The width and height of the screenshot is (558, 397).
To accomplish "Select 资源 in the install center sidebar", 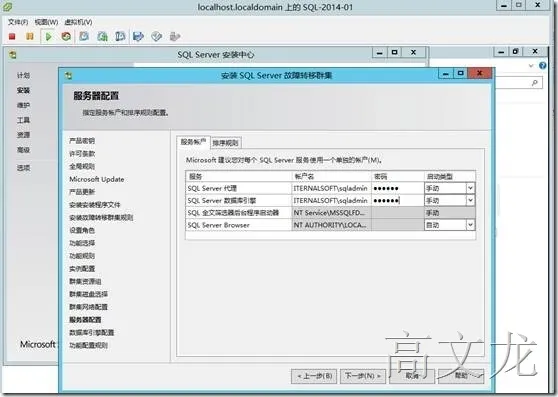I will (23, 135).
